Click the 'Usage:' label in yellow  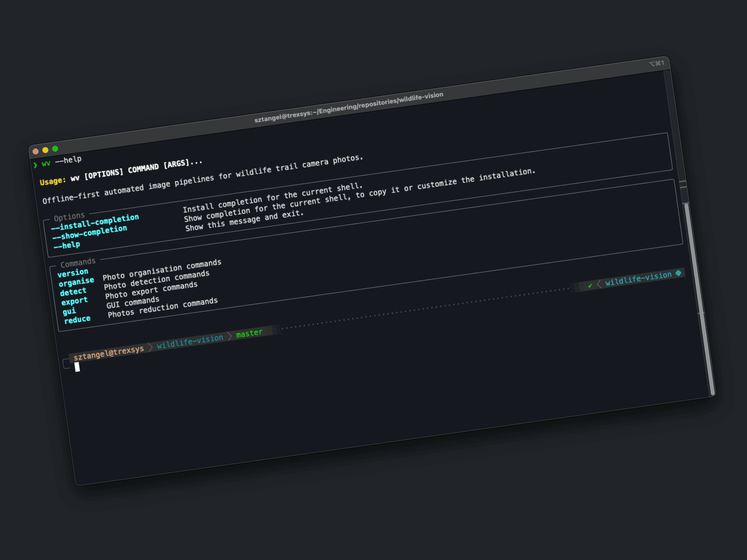click(53, 181)
